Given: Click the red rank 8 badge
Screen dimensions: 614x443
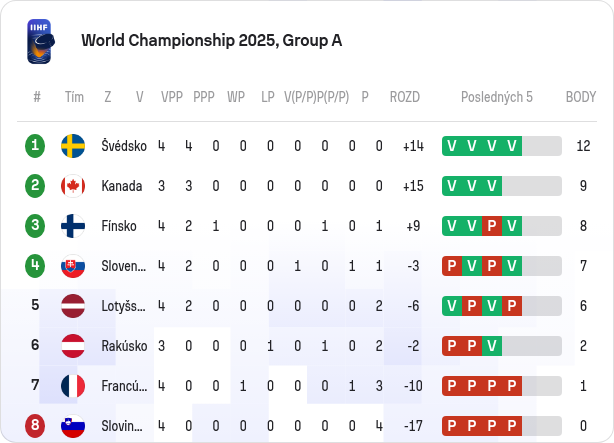Looking at the screenshot, I should point(35,425).
